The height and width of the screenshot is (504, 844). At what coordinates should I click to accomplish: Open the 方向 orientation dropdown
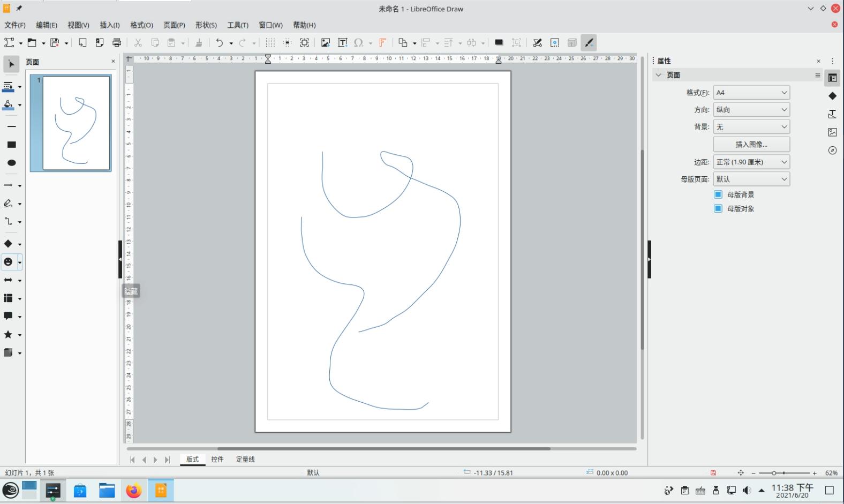(x=751, y=110)
